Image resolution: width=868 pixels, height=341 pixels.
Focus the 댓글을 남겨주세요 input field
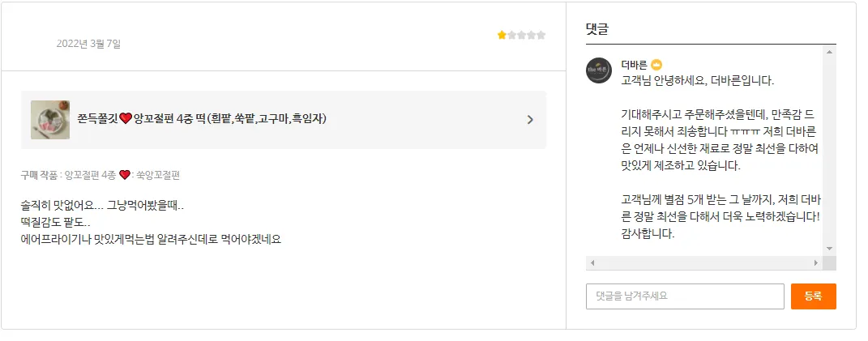pyautogui.click(x=685, y=296)
